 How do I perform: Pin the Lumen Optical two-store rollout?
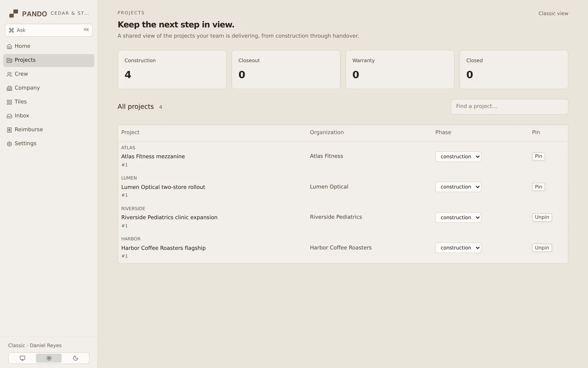538,187
